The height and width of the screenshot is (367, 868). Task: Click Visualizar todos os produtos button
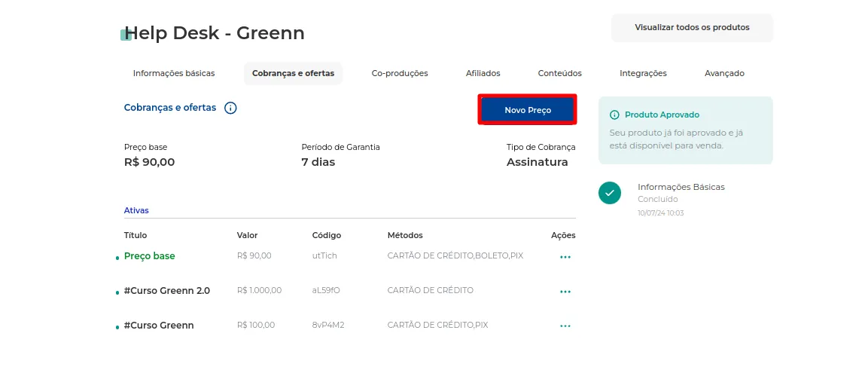click(x=692, y=28)
